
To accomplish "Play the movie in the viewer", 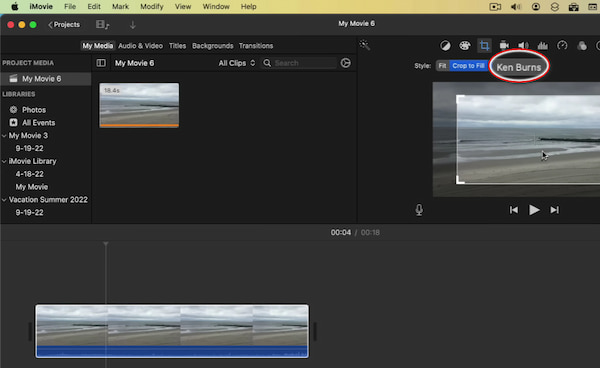I will click(534, 210).
